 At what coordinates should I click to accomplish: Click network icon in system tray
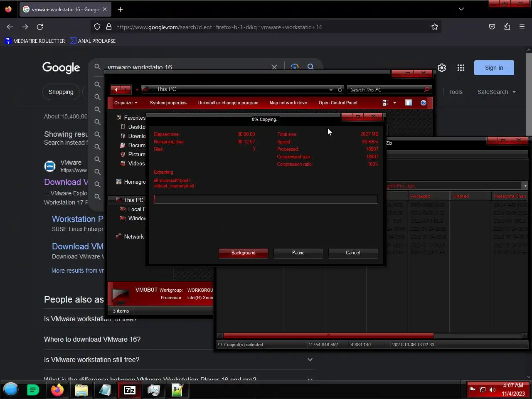click(x=483, y=390)
